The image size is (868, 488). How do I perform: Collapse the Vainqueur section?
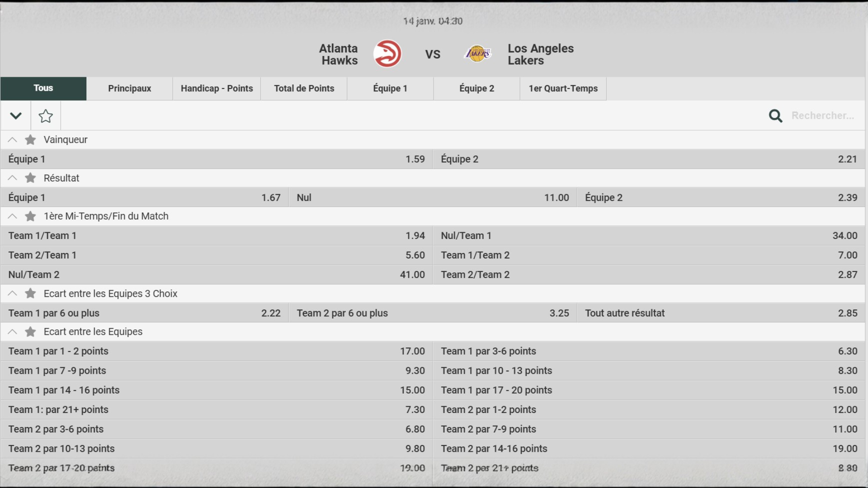[13, 140]
